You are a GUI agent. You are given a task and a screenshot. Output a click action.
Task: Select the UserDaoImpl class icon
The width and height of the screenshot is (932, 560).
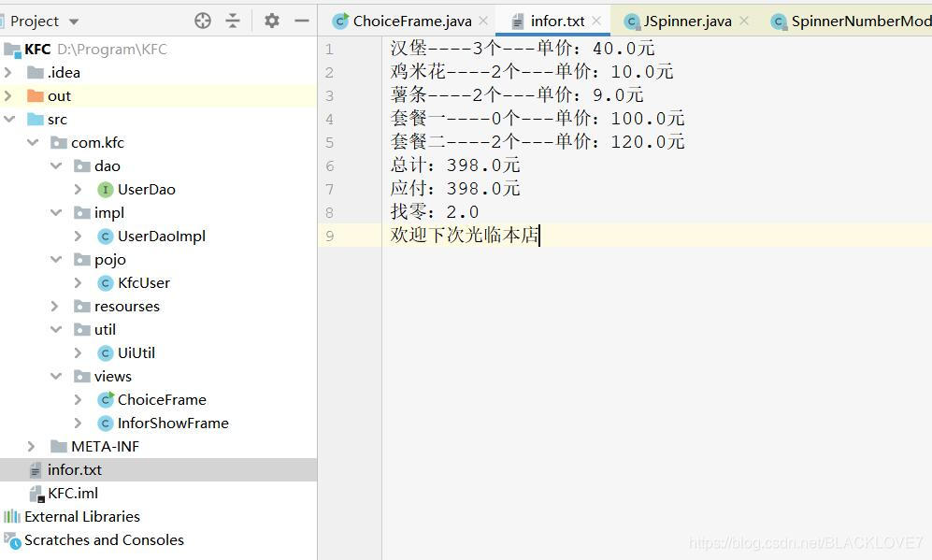[106, 237]
